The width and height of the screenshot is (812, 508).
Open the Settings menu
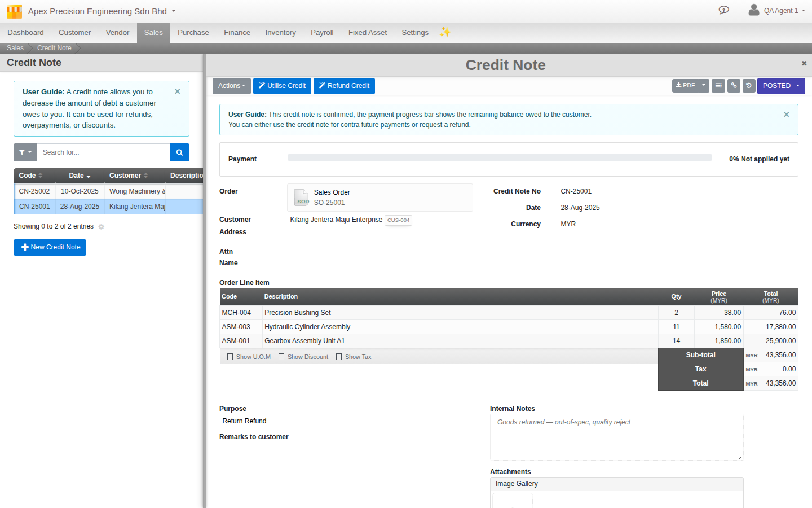tap(415, 33)
